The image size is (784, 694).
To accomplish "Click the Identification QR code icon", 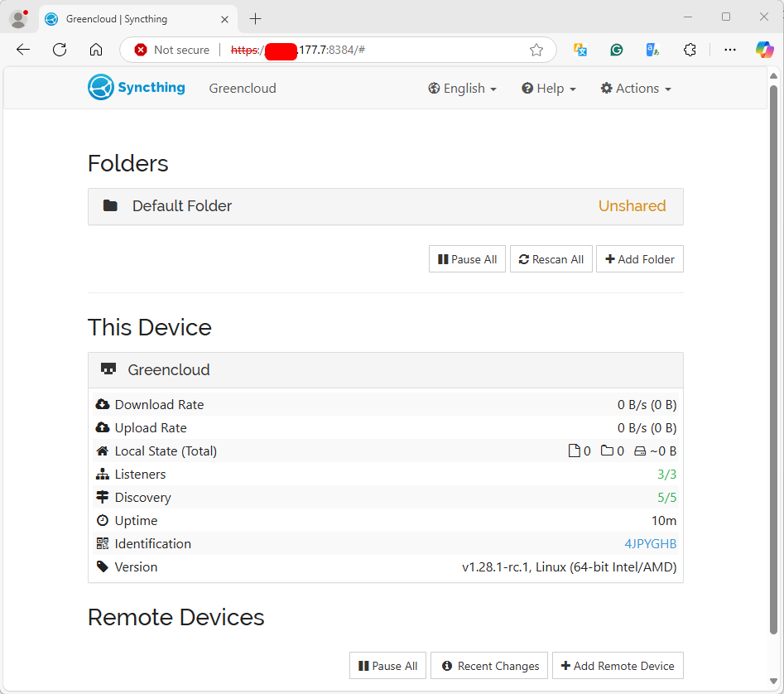I will [x=103, y=543].
